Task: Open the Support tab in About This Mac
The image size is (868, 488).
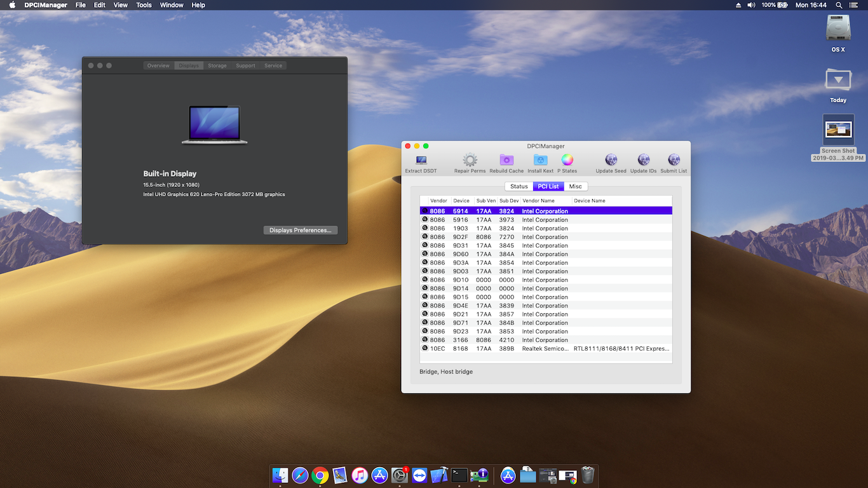Action: click(245, 65)
